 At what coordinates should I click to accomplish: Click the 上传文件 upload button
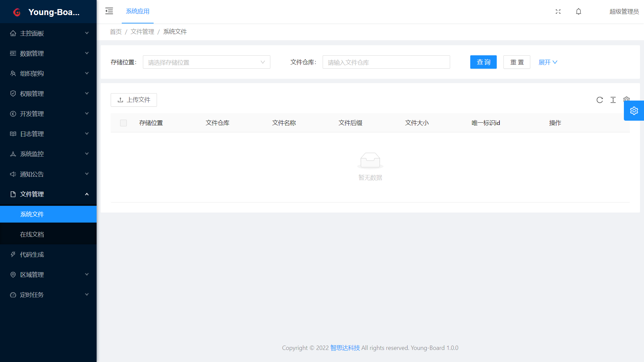pyautogui.click(x=134, y=100)
